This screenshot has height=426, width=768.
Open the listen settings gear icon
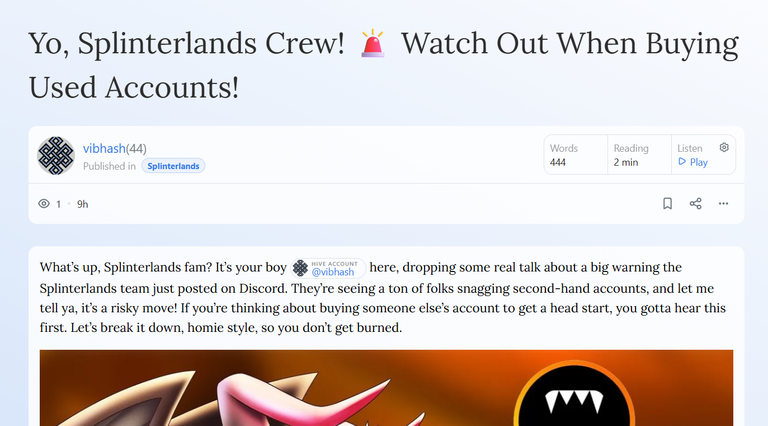(x=724, y=147)
